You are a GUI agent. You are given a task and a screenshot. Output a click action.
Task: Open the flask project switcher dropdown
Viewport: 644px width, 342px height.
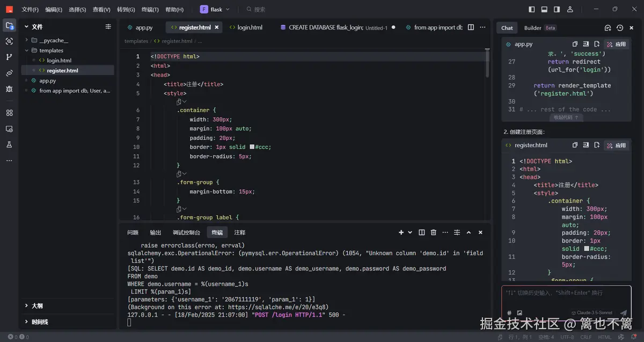(215, 9)
